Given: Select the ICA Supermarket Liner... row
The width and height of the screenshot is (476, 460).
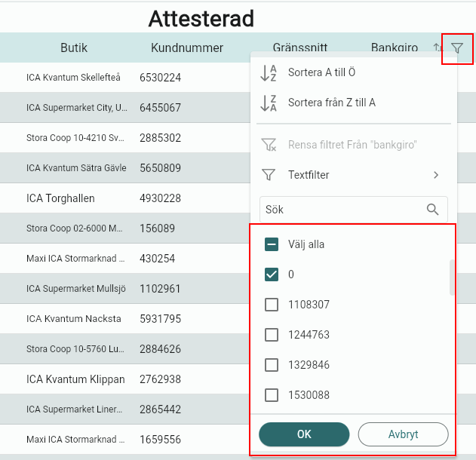Looking at the screenshot, I should [125, 409].
